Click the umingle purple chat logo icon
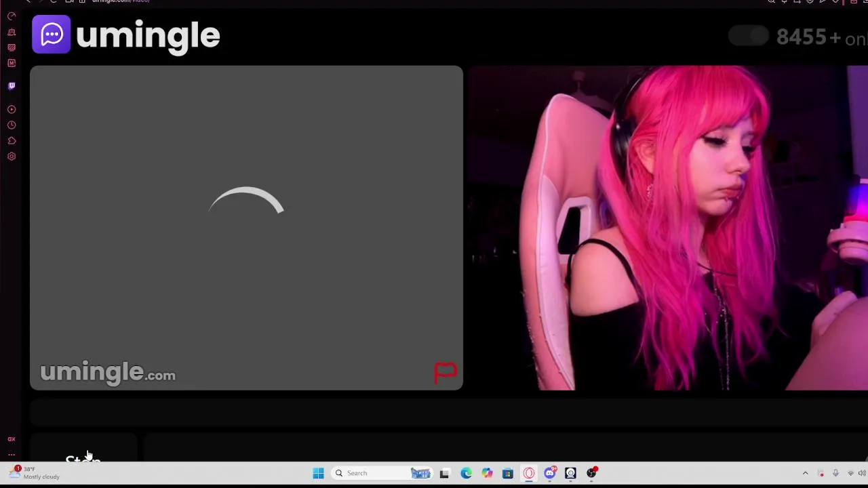Viewport: 868px width, 488px height. point(51,34)
